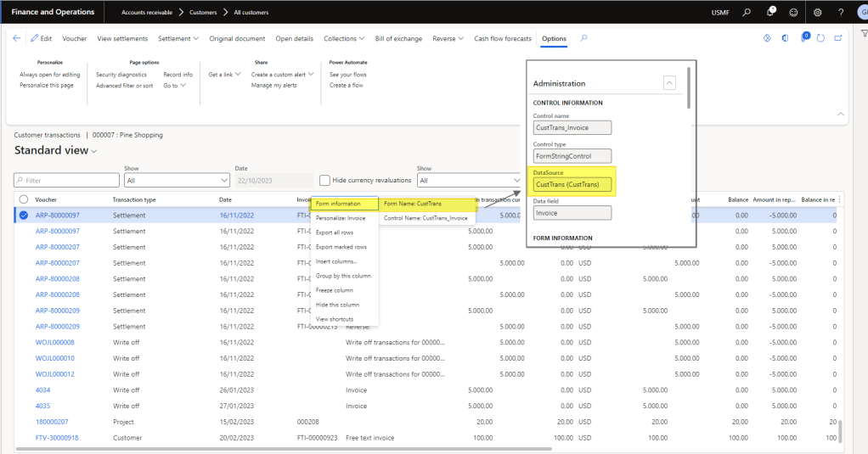Enable Hide currency revaluations checkbox
Image resolution: width=868 pixels, height=454 pixels.
324,180
